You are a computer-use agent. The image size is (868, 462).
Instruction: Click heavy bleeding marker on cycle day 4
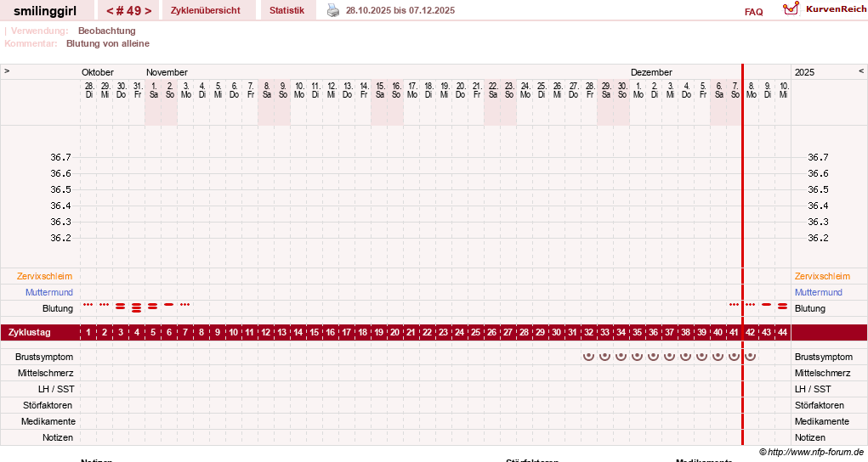click(136, 308)
